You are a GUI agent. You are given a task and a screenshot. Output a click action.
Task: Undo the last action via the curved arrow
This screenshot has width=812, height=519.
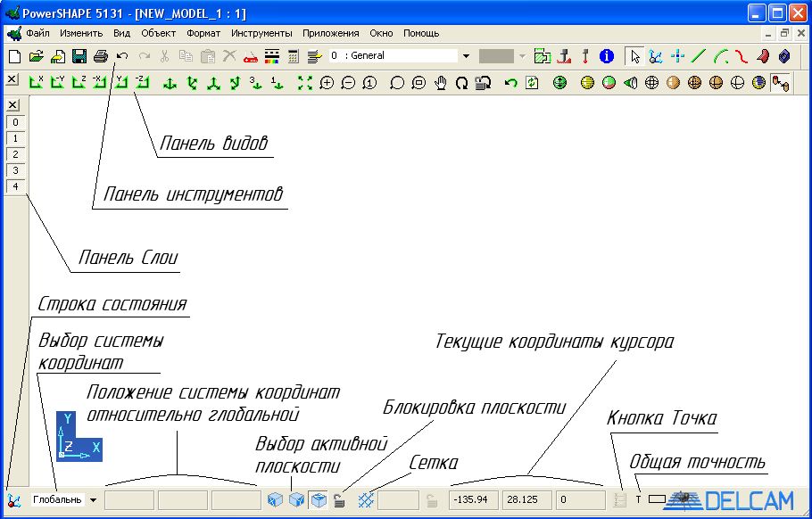click(122, 56)
